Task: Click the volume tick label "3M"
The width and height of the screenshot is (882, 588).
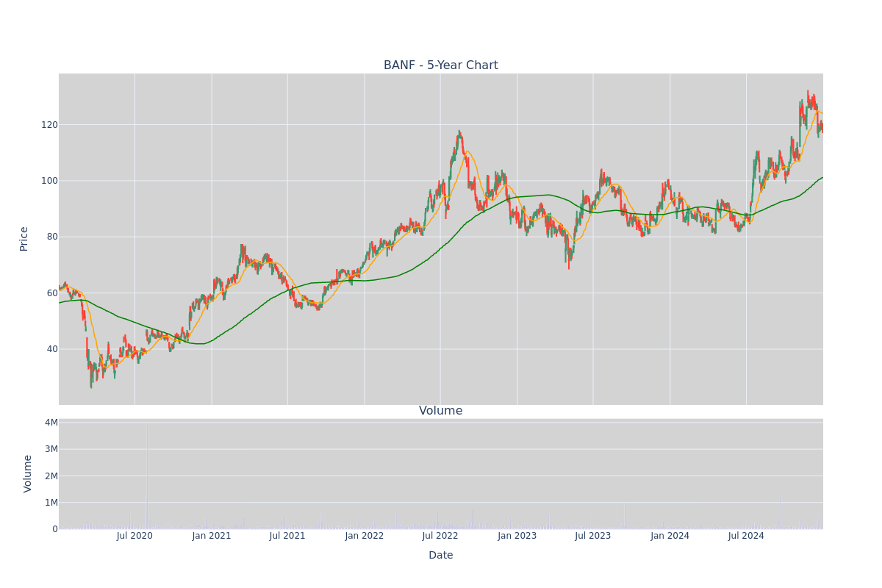Action: click(x=51, y=449)
